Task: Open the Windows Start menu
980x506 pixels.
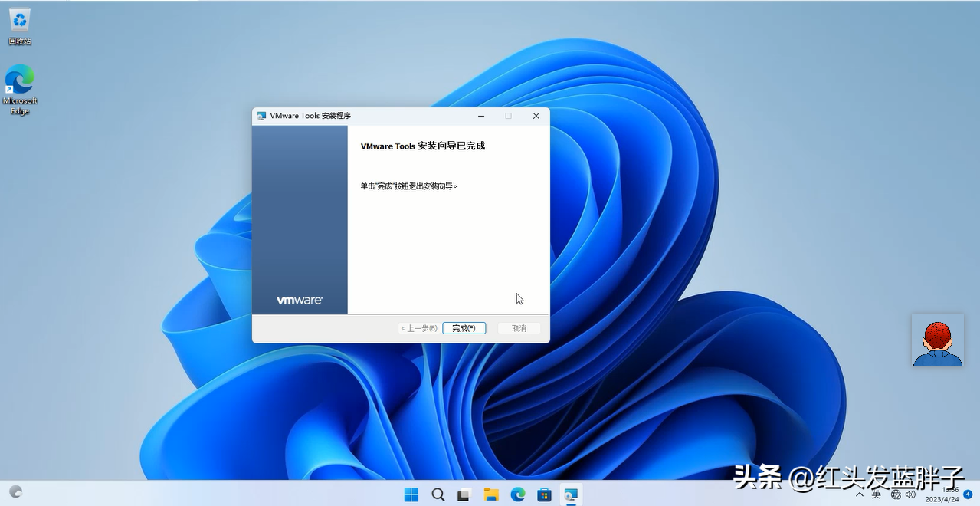Action: pyautogui.click(x=411, y=495)
